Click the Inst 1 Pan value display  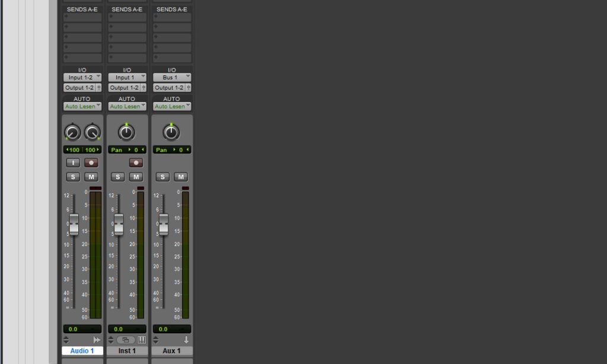coord(127,150)
